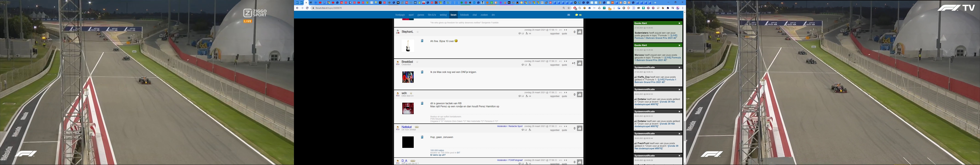Open the mail envelope icon in site header
The image size is (980, 165).
coord(569,15)
